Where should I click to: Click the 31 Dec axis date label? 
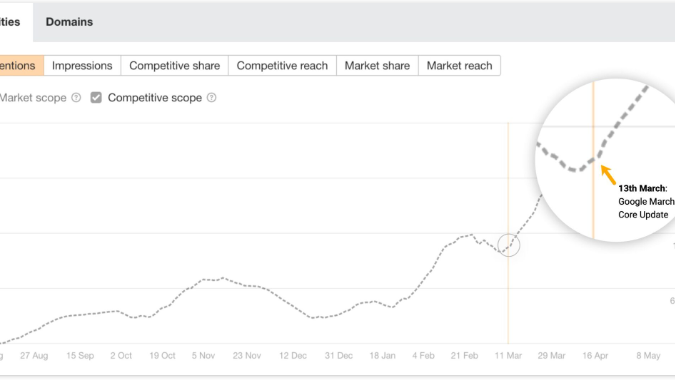tap(339, 355)
